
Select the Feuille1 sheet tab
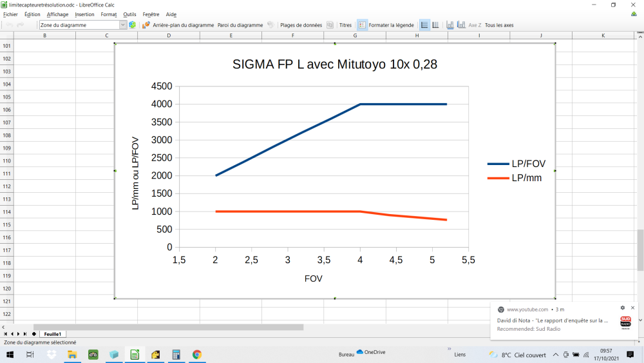pos(52,334)
